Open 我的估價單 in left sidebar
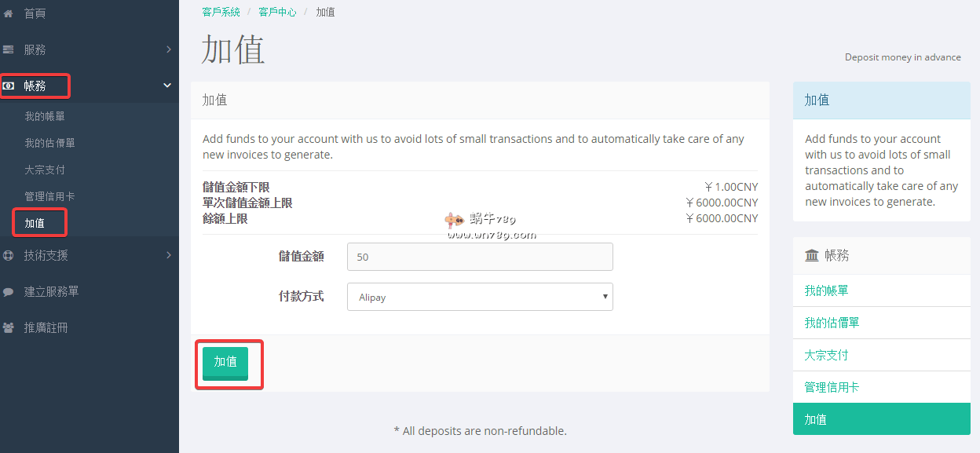980x453 pixels. (x=49, y=143)
